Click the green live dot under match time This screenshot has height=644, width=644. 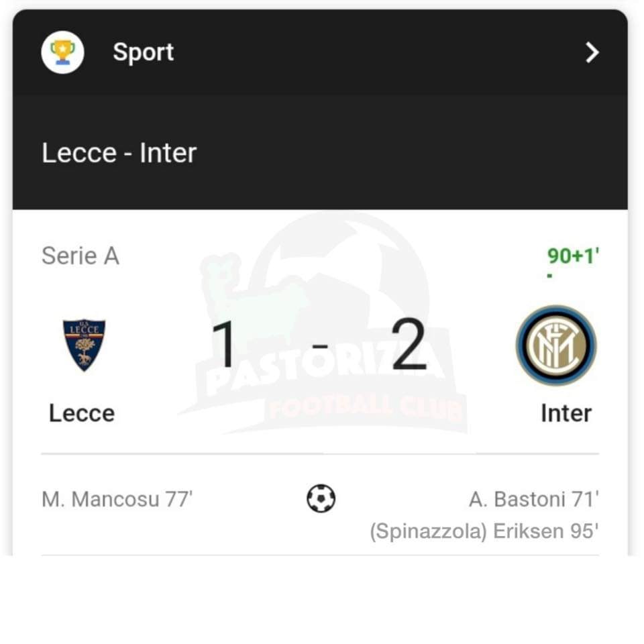[x=549, y=275]
